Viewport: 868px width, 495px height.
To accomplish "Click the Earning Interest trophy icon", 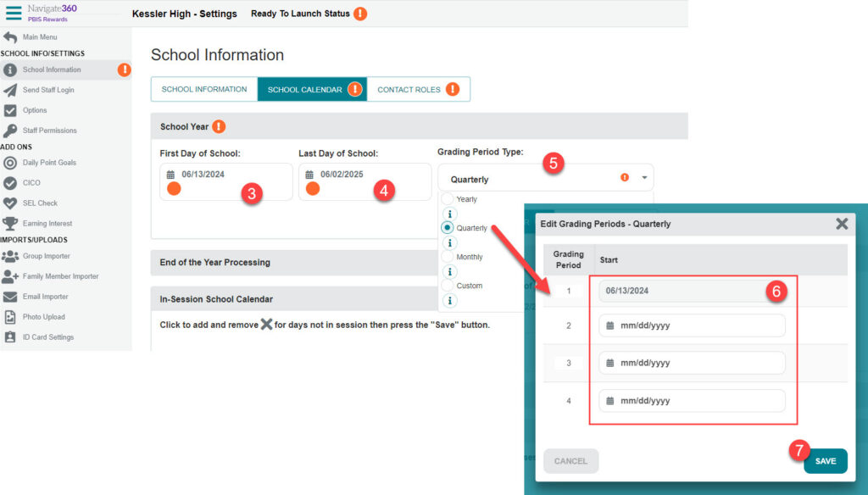I will (10, 224).
